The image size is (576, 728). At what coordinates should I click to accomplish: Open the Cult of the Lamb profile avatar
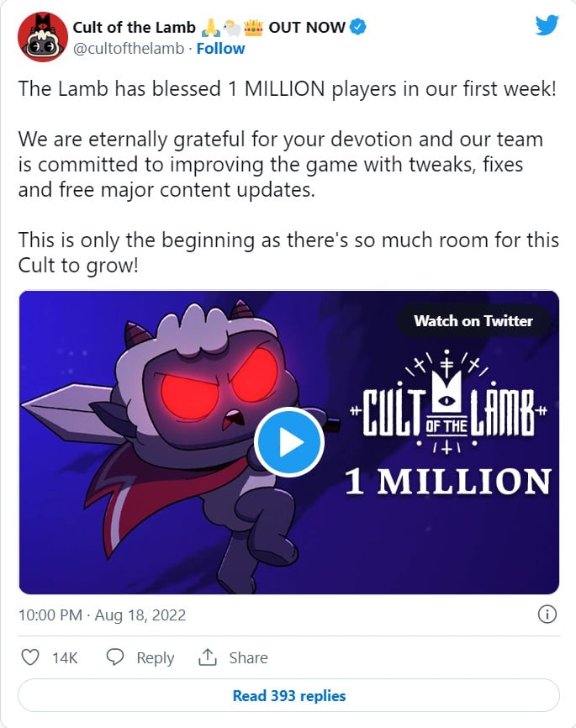43,37
